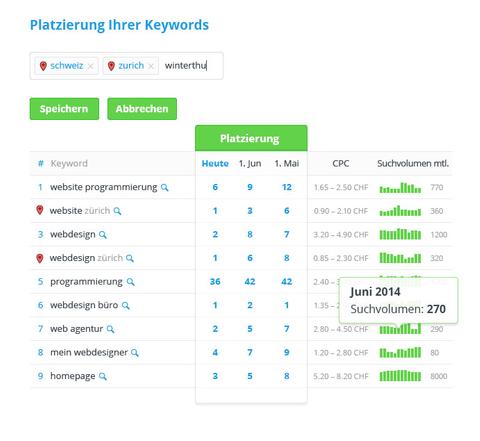Click search icon beside webdesign büro
The height and width of the screenshot is (441, 480).
click(x=125, y=306)
